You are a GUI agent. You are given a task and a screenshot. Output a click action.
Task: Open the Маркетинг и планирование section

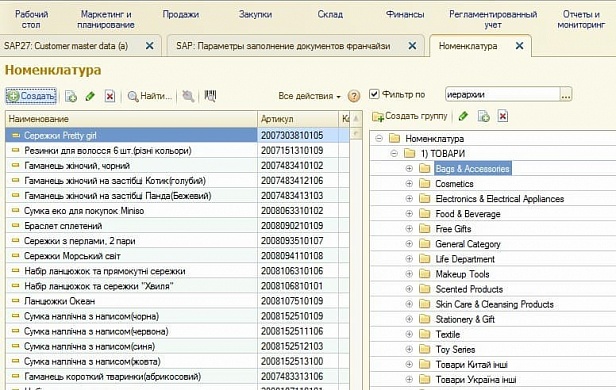tap(106, 20)
